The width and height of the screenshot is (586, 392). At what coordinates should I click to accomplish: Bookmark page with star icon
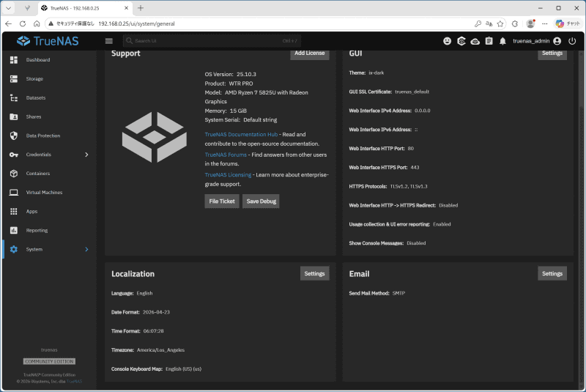point(500,23)
